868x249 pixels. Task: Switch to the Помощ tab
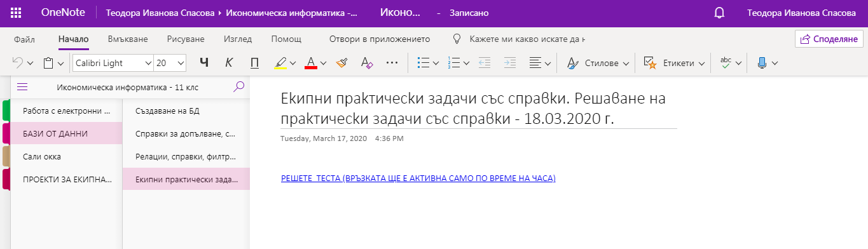click(x=286, y=39)
